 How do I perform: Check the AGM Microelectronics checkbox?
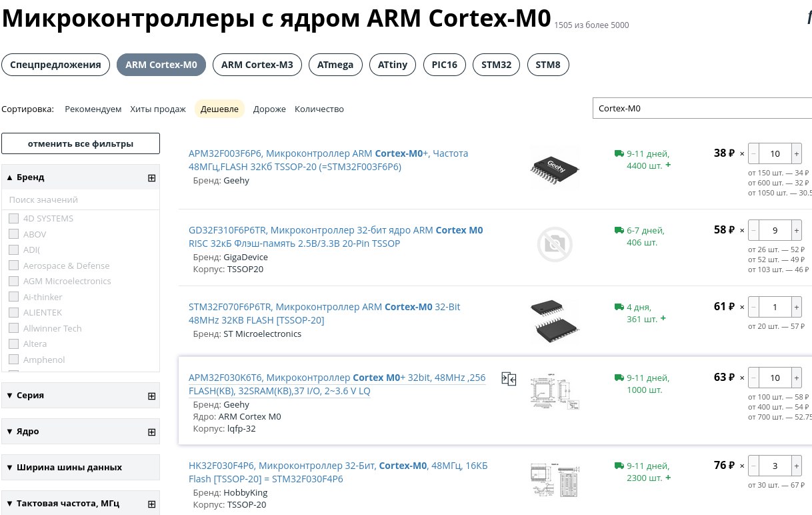click(x=13, y=281)
